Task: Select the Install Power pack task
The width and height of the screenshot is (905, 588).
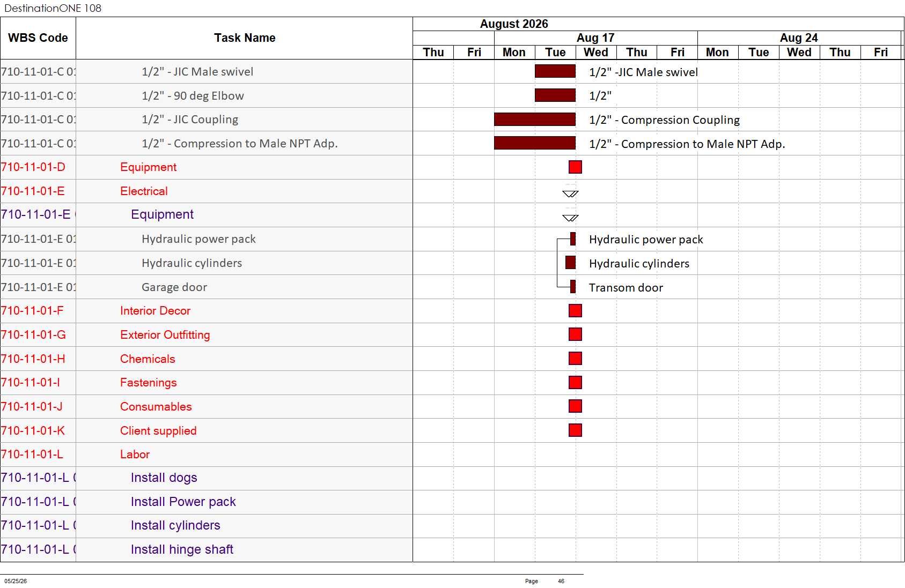Action: (x=183, y=502)
